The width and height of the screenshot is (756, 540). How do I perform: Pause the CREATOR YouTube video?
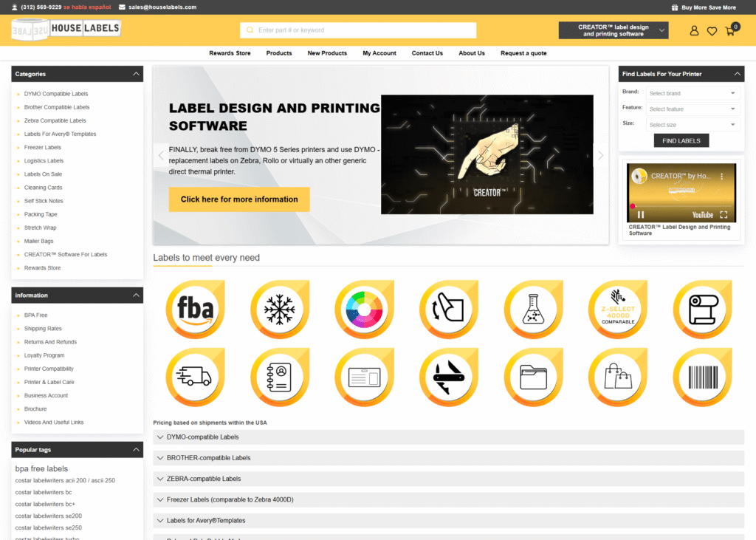pyautogui.click(x=640, y=215)
